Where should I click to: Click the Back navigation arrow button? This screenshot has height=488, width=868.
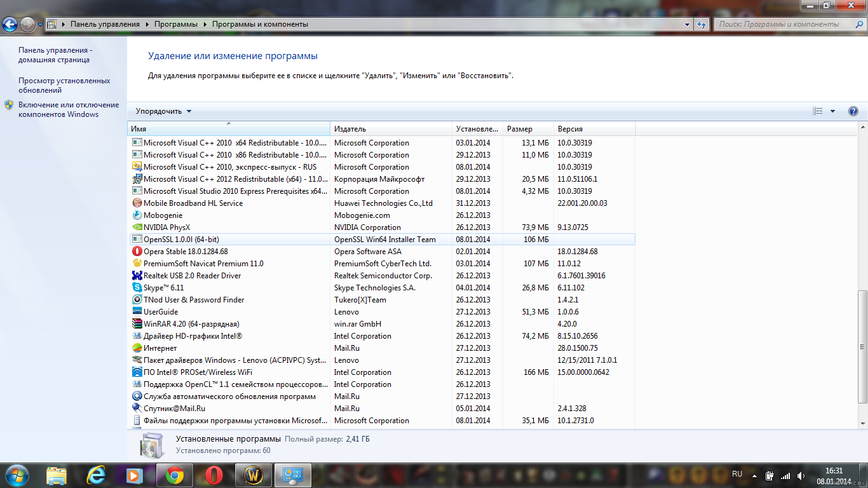10,24
